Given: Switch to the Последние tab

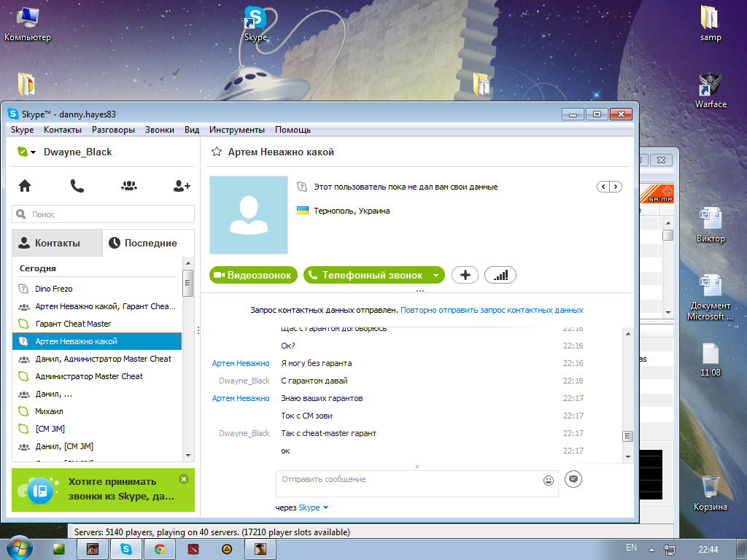Looking at the screenshot, I should point(148,243).
